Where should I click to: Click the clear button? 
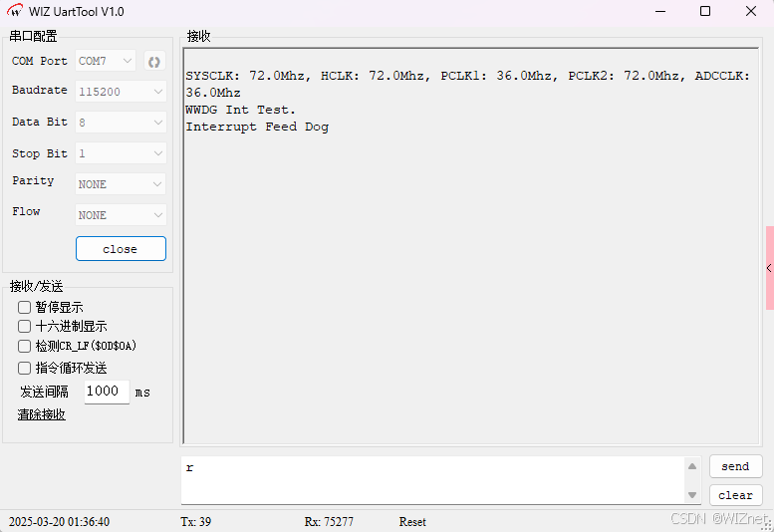(x=735, y=495)
